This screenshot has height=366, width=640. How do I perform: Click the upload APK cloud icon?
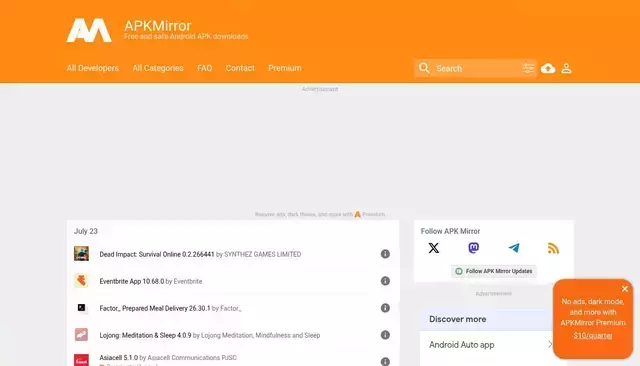point(548,68)
